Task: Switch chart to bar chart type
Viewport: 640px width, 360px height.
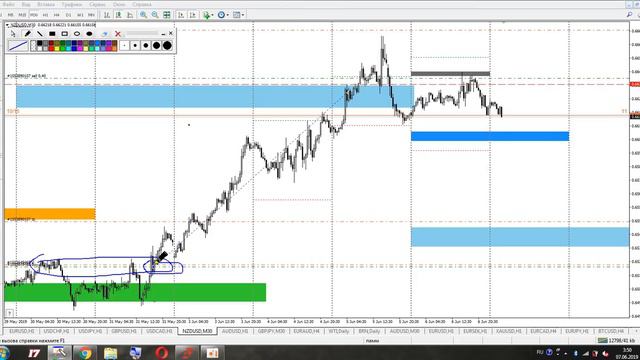Action: click(x=107, y=15)
